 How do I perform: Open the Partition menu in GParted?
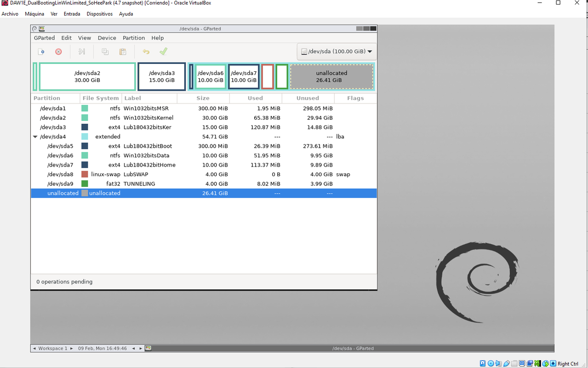coord(134,38)
